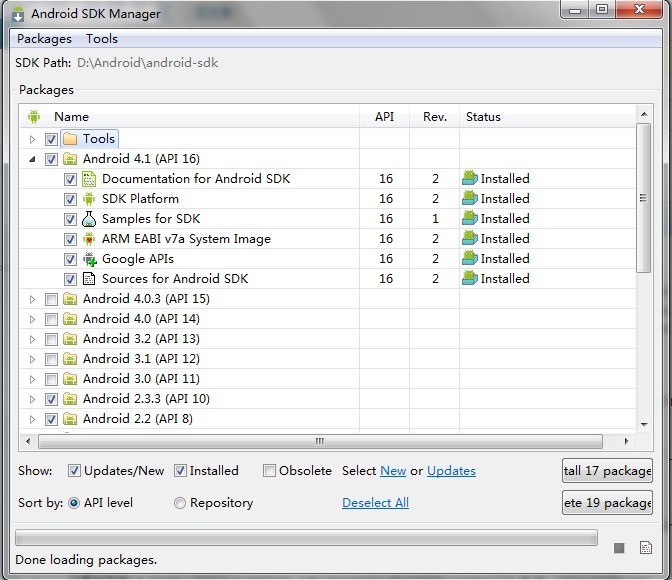
Task: Expand the Android 3.0 (API 11) node
Action: click(x=33, y=379)
